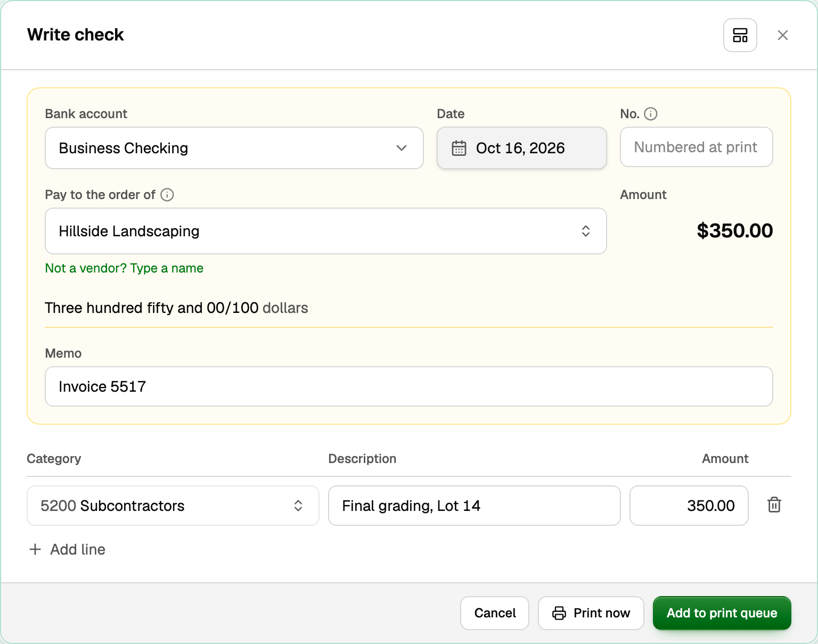
Task: Delete the Final grading line item
Action: [x=774, y=505]
